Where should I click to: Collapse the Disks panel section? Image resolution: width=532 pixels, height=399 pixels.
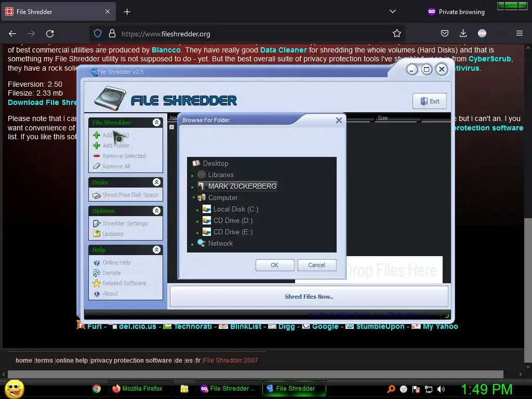click(156, 182)
